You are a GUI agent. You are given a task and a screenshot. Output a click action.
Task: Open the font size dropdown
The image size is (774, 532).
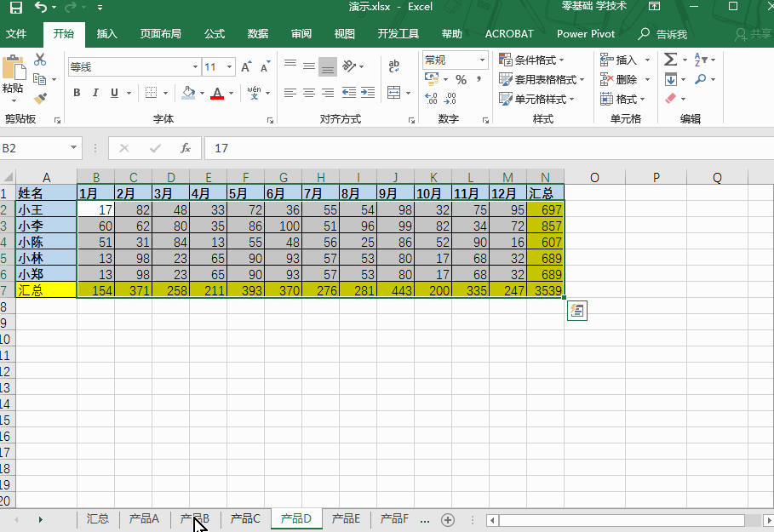point(230,67)
